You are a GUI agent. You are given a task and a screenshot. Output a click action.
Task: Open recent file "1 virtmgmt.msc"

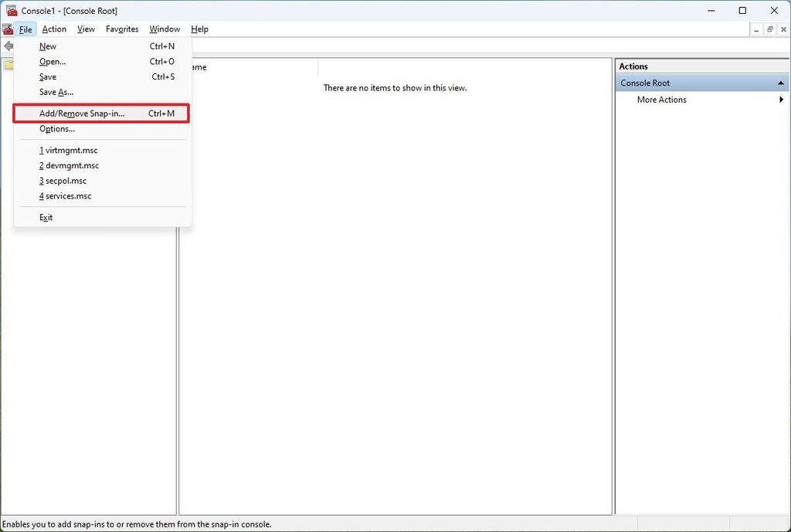(68, 150)
